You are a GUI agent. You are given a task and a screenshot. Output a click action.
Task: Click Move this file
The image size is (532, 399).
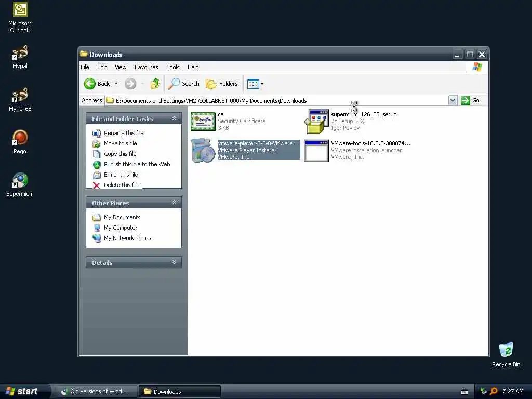tap(121, 143)
